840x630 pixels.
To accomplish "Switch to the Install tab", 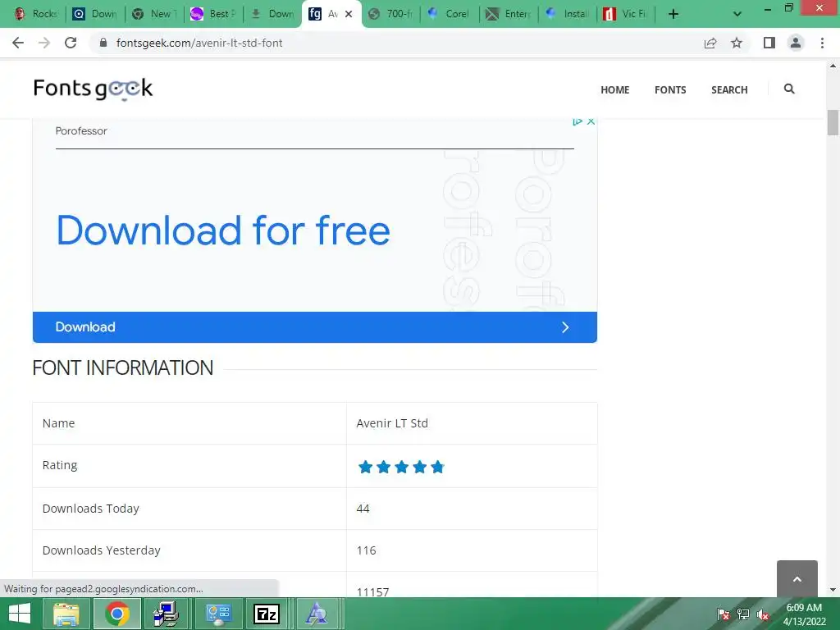I will (568, 14).
